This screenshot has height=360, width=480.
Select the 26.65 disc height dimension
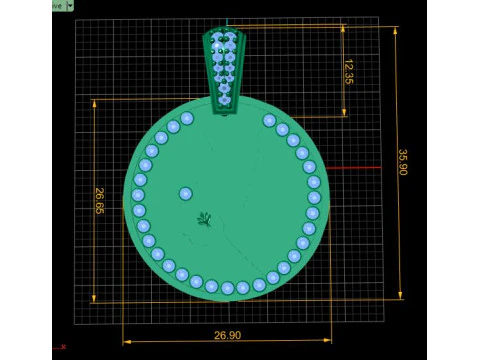tap(100, 201)
